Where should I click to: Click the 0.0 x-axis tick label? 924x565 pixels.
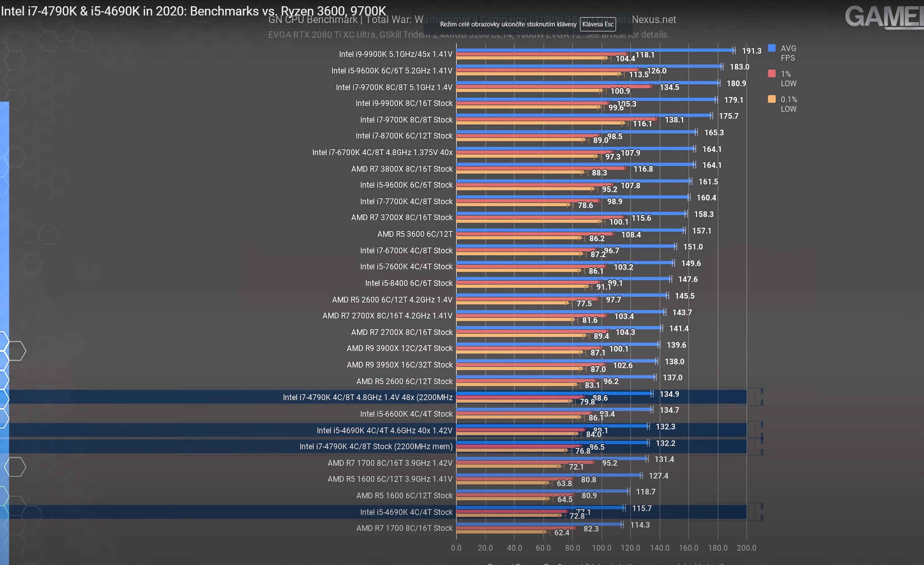coord(456,548)
